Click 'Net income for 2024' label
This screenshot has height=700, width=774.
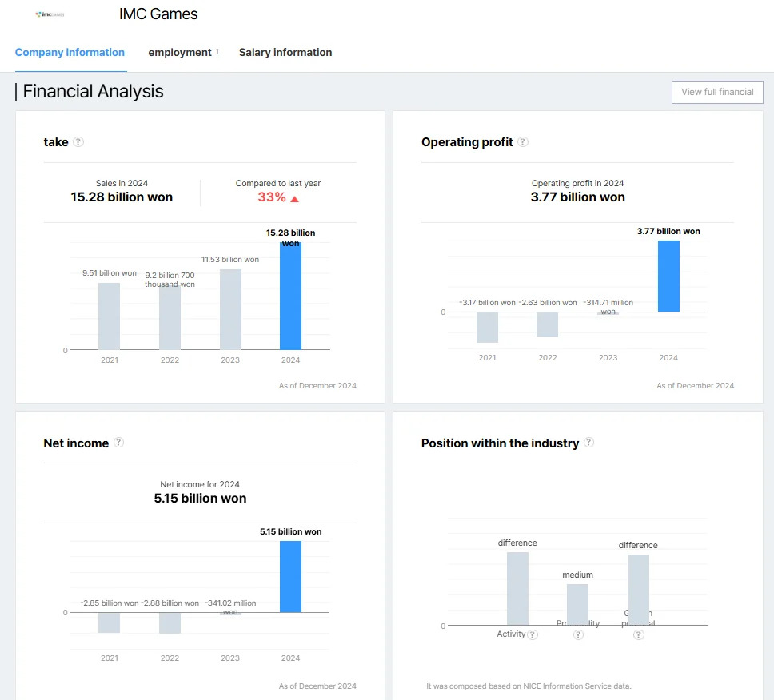click(x=200, y=484)
